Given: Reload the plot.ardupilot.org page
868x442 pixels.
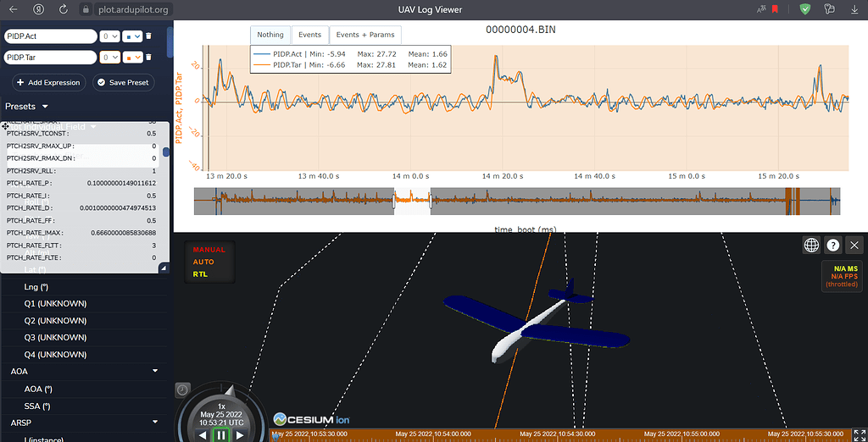Looking at the screenshot, I should coord(63,9).
